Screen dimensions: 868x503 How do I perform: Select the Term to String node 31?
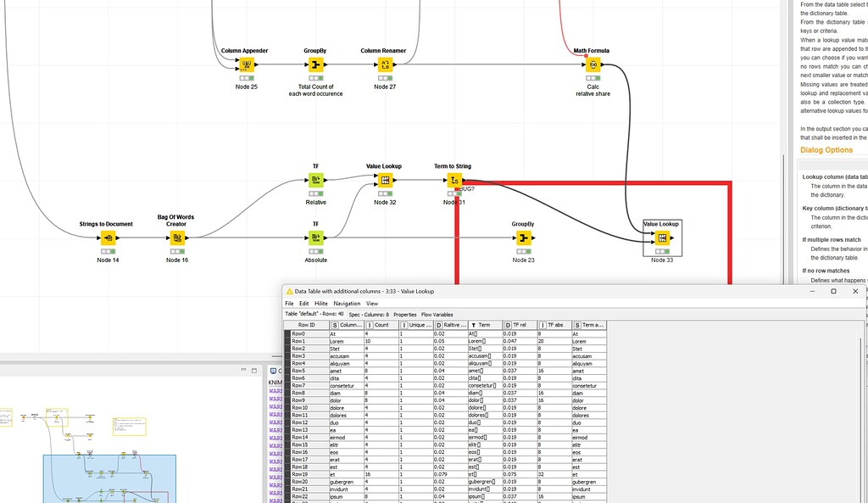[x=454, y=180]
